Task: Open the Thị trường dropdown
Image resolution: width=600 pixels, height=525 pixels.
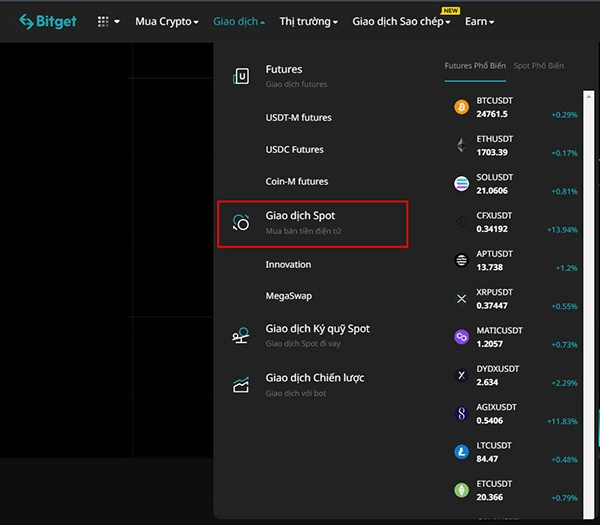Action: [308, 21]
